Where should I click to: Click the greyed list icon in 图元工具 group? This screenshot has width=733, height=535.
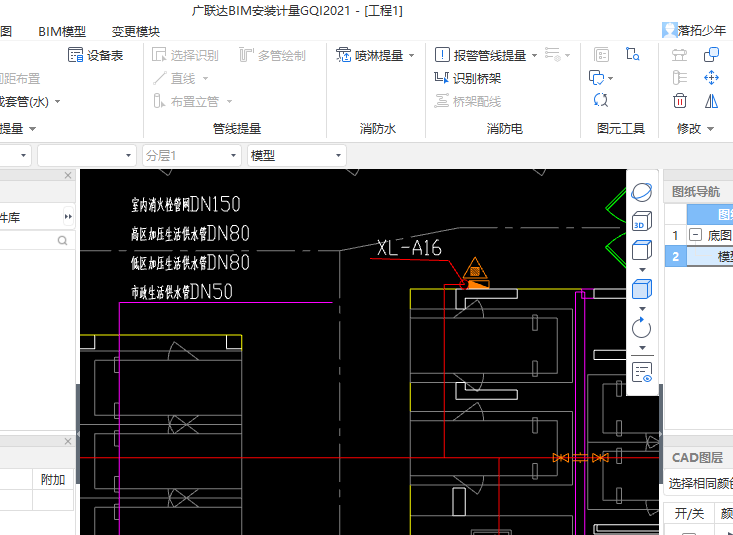(601, 54)
